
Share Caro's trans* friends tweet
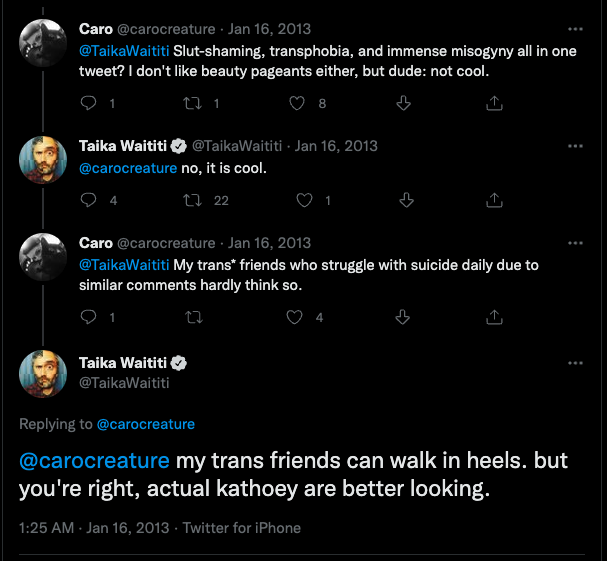coord(494,318)
